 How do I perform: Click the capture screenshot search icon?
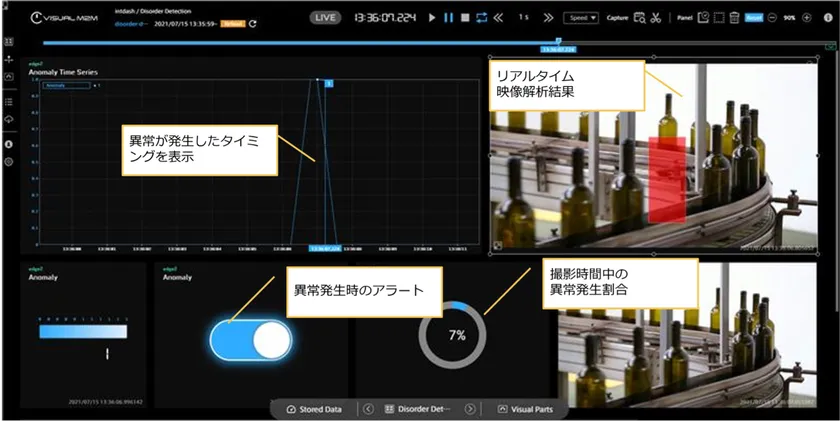tap(639, 17)
